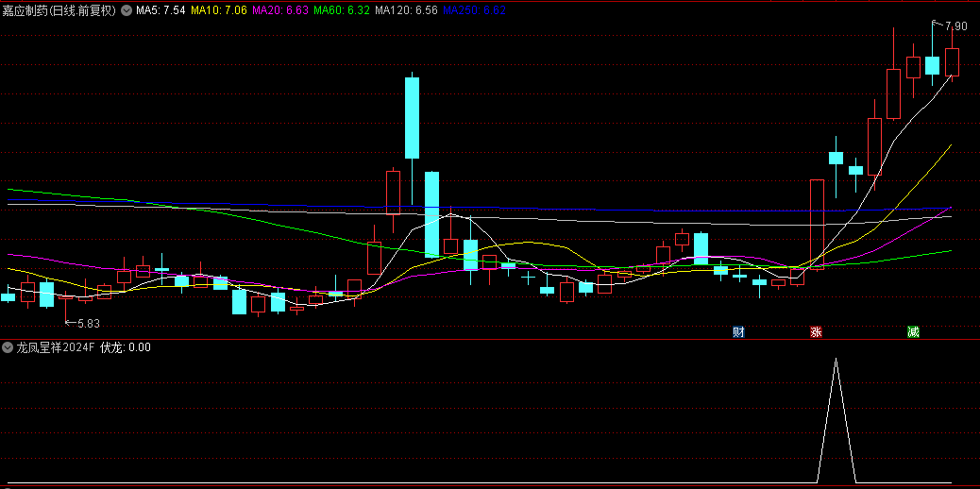Click the chart title 嘉应制药(日线.前复权)
The height and width of the screenshot is (489, 980).
[59, 10]
